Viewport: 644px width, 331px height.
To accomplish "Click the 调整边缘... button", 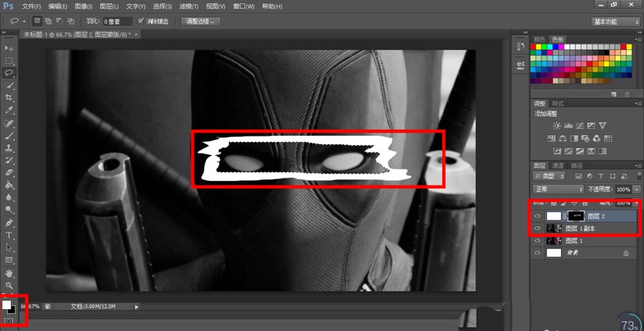I will click(x=200, y=21).
